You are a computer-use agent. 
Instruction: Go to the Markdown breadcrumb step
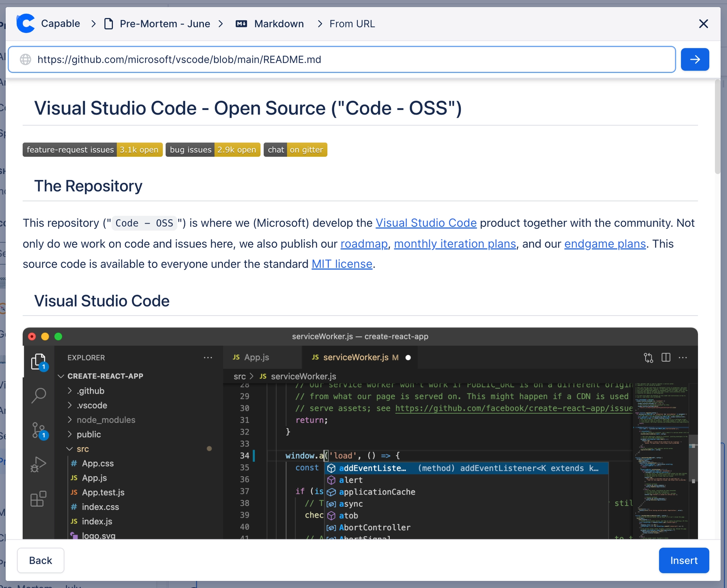tap(279, 24)
